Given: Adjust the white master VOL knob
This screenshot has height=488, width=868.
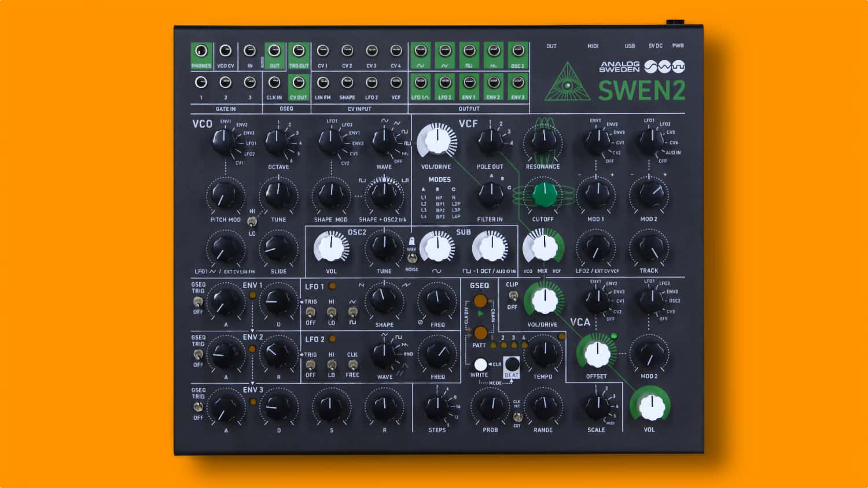Looking at the screenshot, I should (x=651, y=407).
